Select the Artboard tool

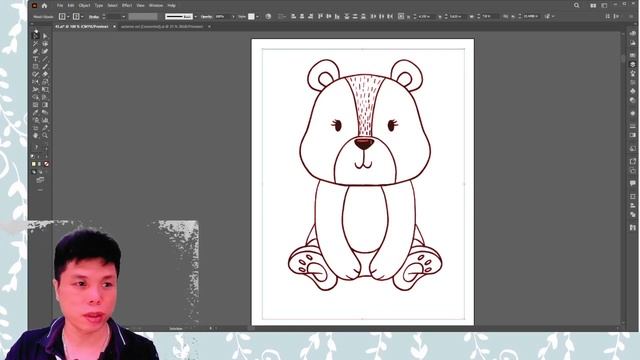pyautogui.click(x=36, y=128)
